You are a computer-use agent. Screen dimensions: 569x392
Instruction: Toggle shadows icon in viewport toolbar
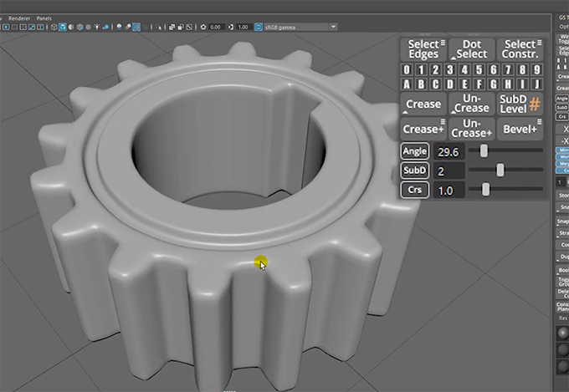click(x=106, y=28)
